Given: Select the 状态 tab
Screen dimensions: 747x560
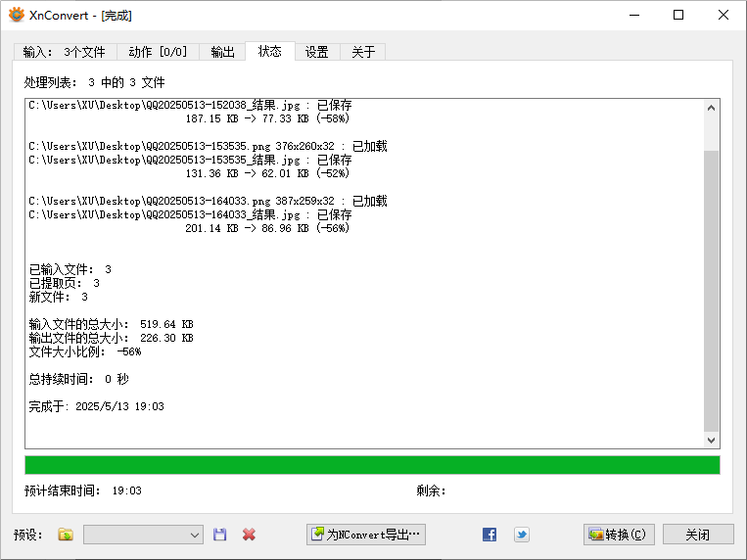Looking at the screenshot, I should point(269,51).
